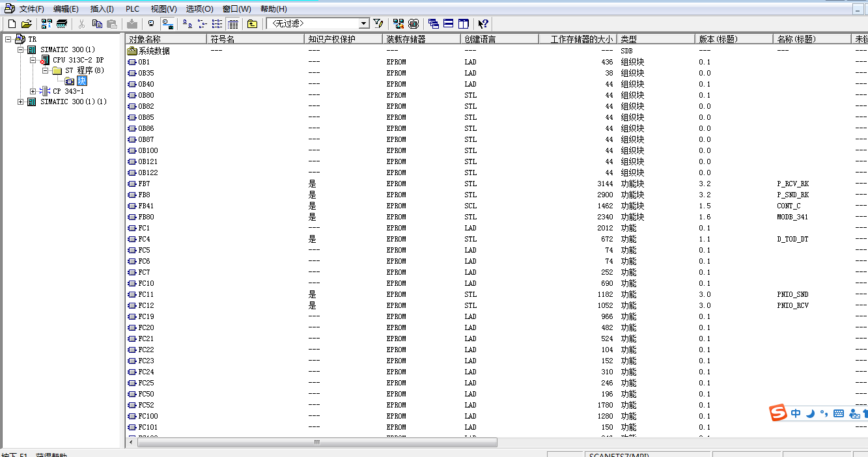
Task: Sort by 工作存储器的大小 column header
Action: (578, 39)
